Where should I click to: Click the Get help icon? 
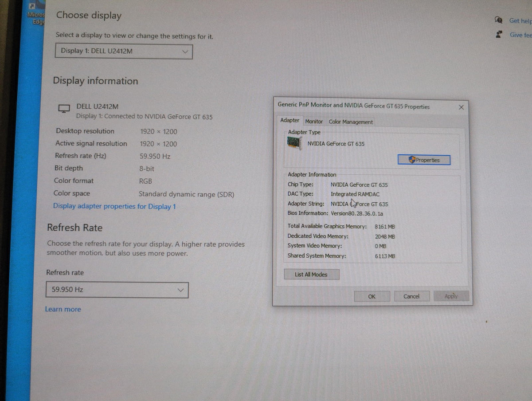tap(498, 20)
